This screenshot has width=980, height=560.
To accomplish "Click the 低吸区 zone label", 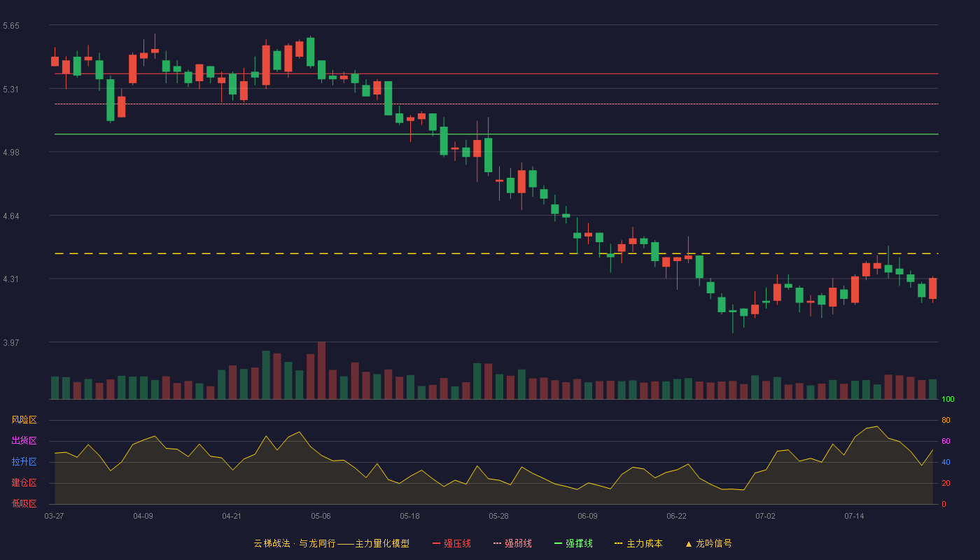I will pyautogui.click(x=24, y=504).
